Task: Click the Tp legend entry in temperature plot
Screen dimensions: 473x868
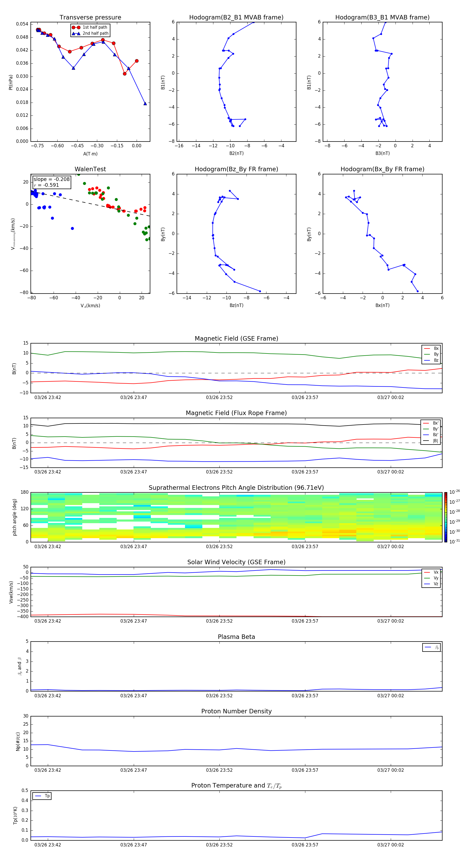Action: click(x=42, y=796)
